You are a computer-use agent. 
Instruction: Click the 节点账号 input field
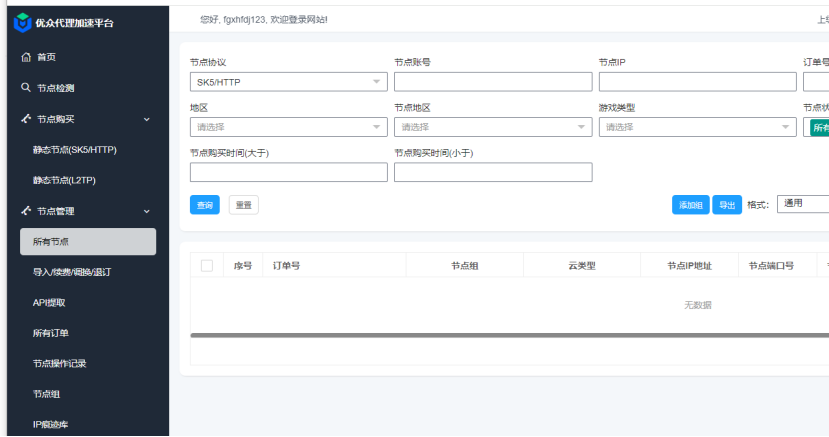pos(492,82)
